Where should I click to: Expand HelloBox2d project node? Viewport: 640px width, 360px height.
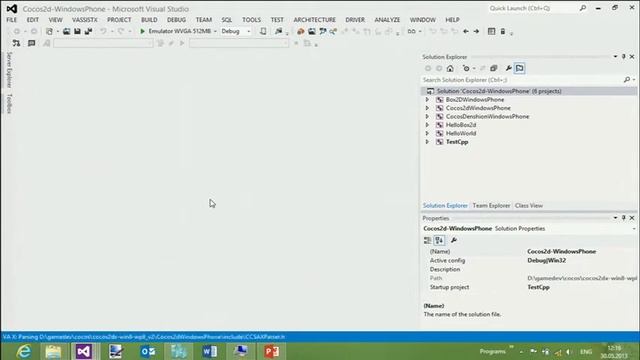427,125
